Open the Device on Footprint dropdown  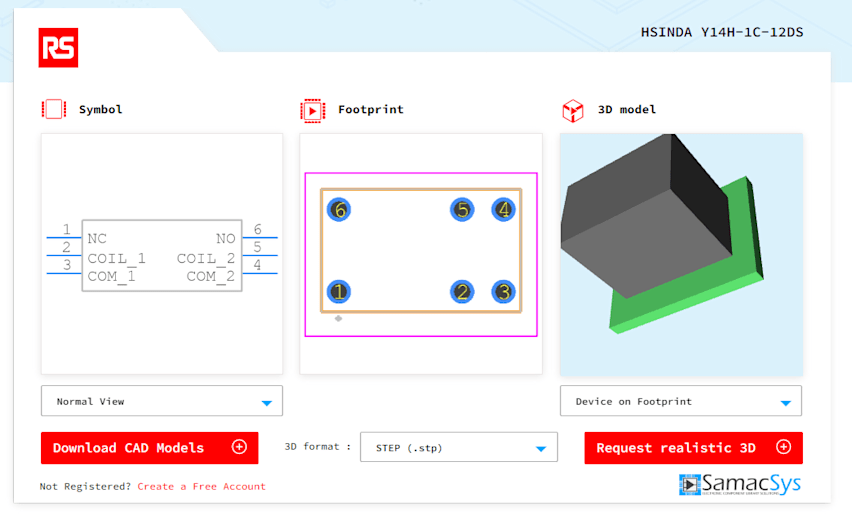pos(681,401)
